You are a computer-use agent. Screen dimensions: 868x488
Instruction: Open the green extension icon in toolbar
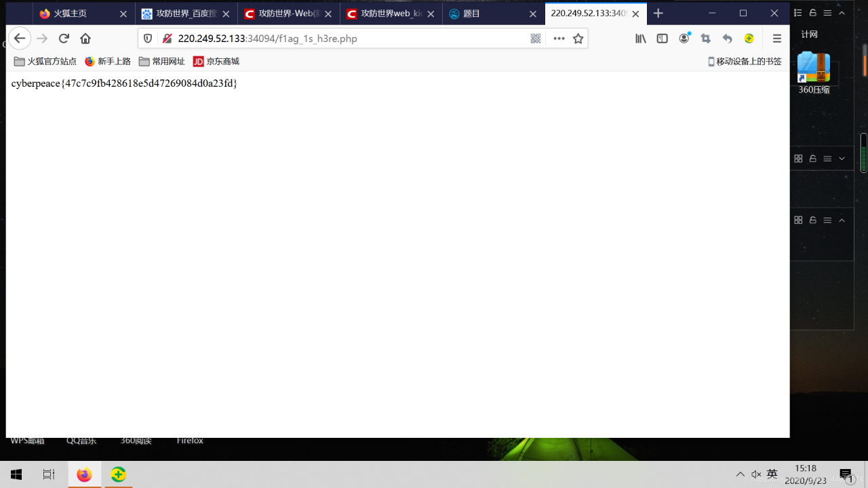click(x=749, y=39)
